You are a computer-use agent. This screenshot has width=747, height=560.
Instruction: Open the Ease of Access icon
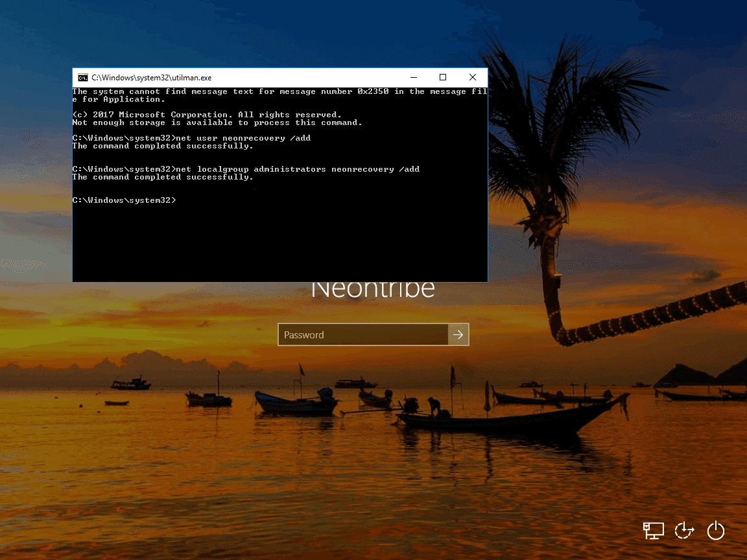pyautogui.click(x=684, y=530)
